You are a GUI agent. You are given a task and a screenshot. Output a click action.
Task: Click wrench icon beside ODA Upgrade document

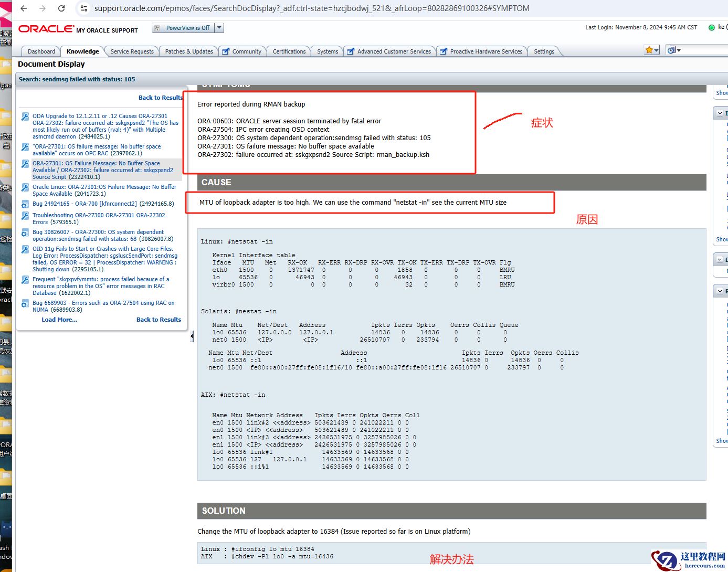click(x=25, y=116)
